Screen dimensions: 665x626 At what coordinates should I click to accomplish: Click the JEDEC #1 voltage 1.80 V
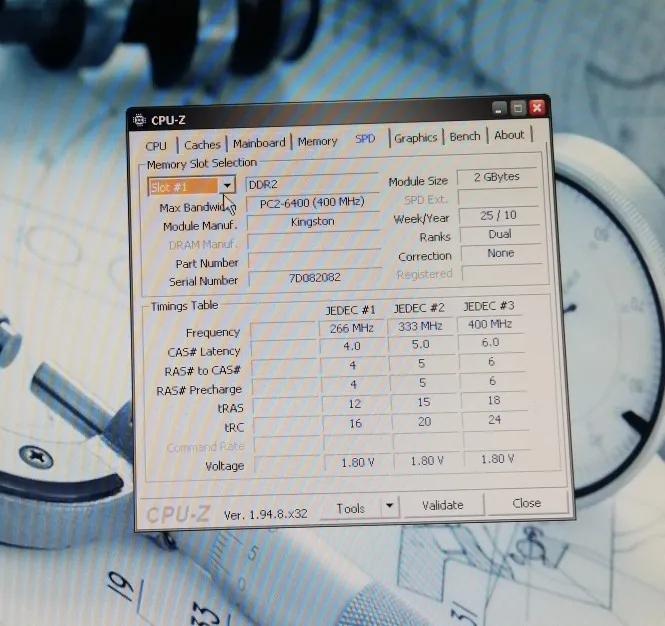[358, 462]
